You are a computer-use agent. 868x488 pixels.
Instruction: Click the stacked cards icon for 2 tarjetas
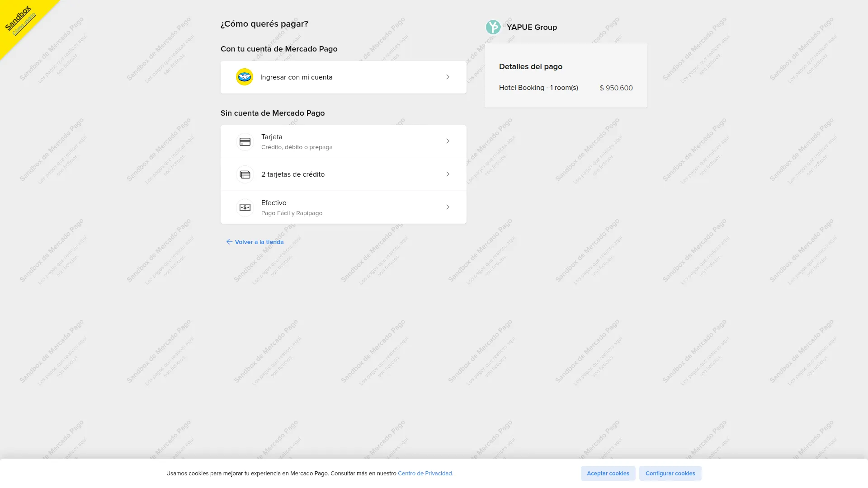[x=245, y=174]
